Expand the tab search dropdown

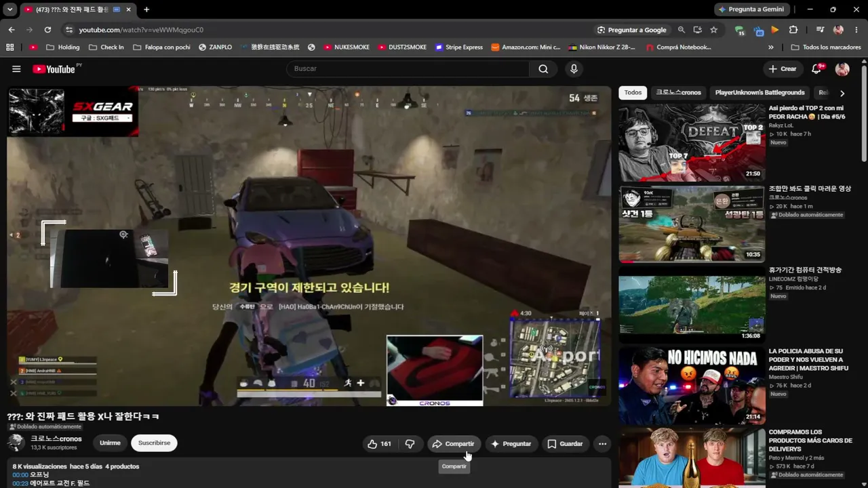pos(9,9)
